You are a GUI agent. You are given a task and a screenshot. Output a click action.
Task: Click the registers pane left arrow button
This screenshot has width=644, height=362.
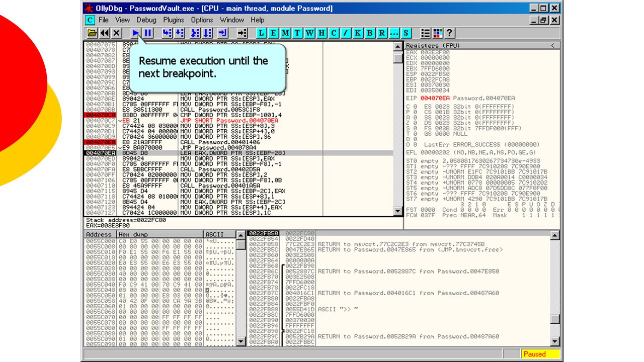tap(553, 46)
